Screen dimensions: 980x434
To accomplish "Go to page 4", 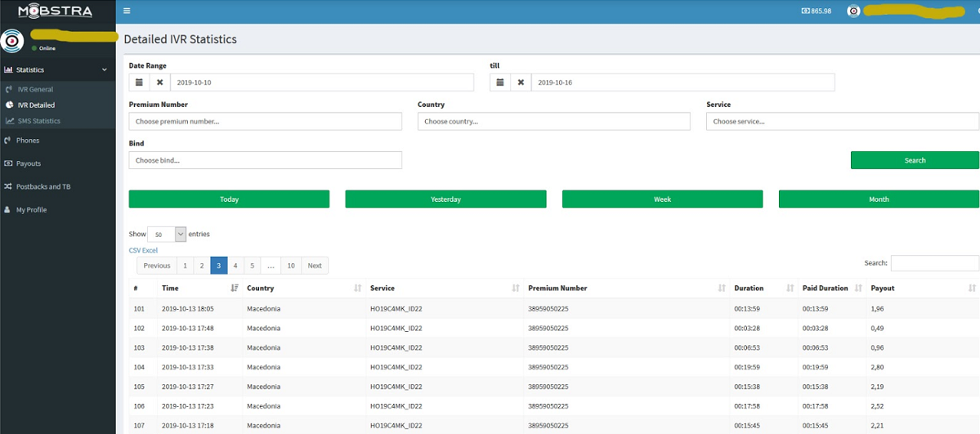I will 235,266.
